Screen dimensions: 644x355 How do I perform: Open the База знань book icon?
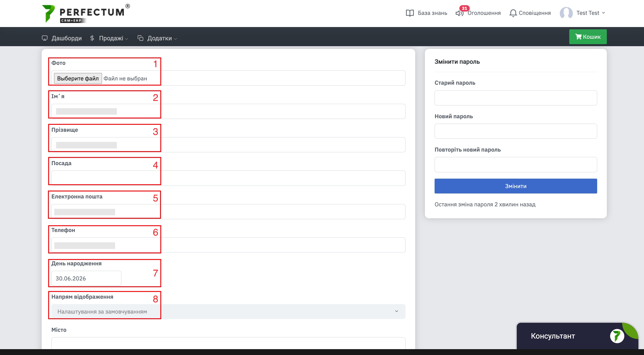point(410,13)
